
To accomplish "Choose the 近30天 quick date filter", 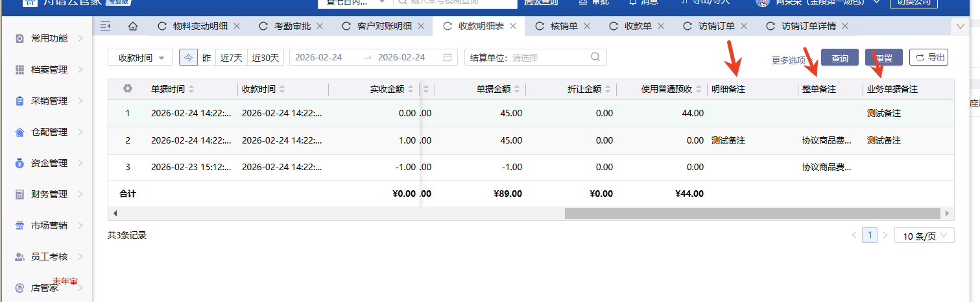I will click(x=265, y=57).
